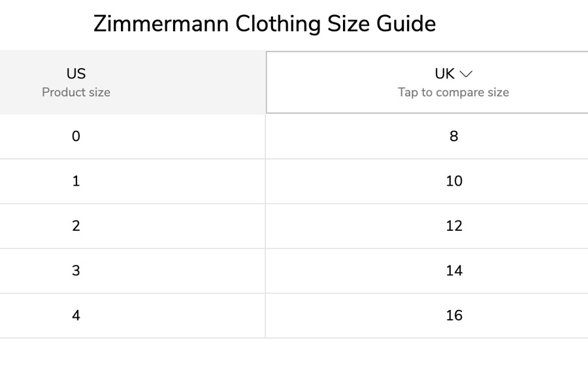This screenshot has height=374, width=588.
Task: Click UK size 12 cell
Action: [x=427, y=226]
